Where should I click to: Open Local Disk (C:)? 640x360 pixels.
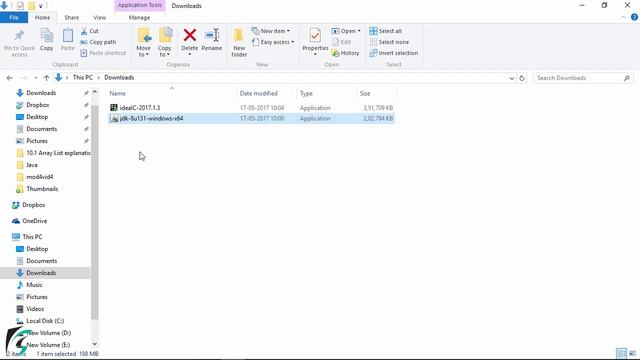45,321
